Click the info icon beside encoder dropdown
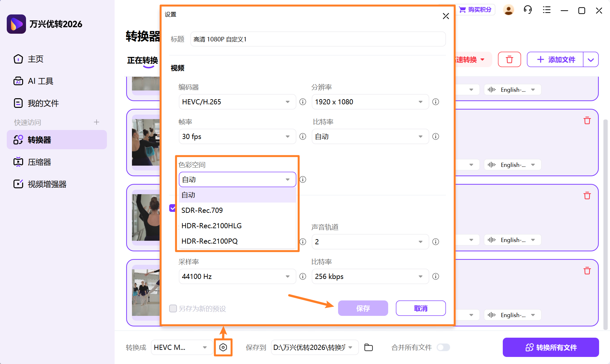Image resolution: width=610 pixels, height=364 pixels. [x=302, y=102]
